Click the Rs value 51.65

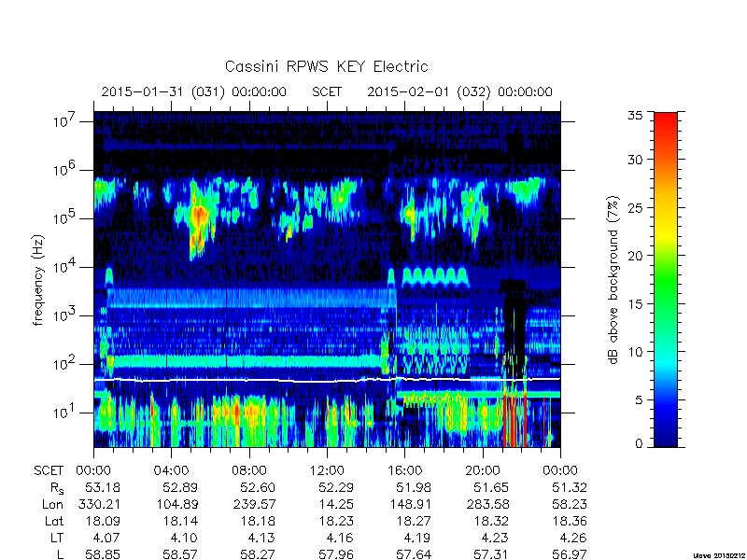(x=491, y=488)
